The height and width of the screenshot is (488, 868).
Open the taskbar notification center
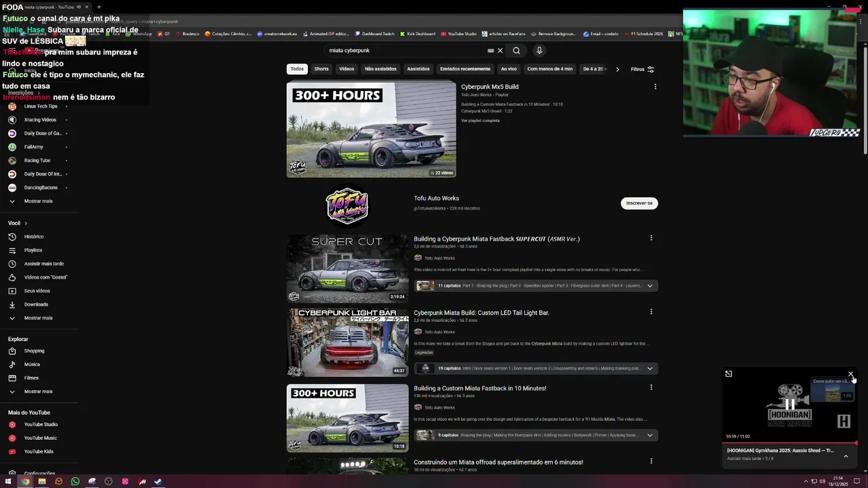pyautogui.click(x=856, y=481)
